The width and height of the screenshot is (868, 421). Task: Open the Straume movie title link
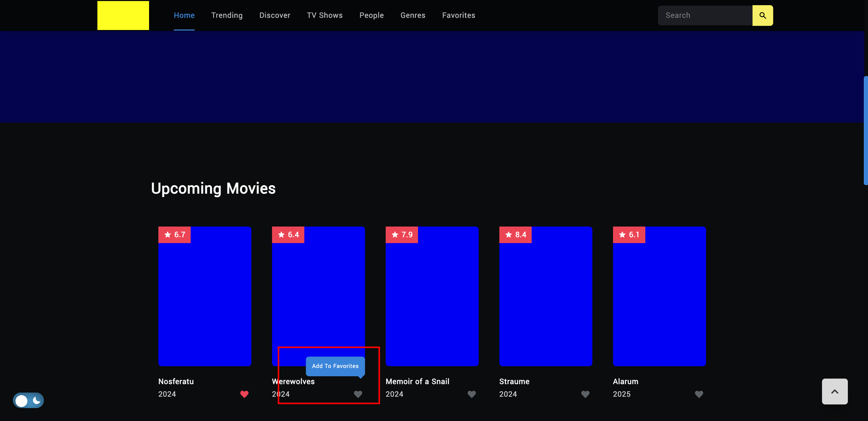514,381
